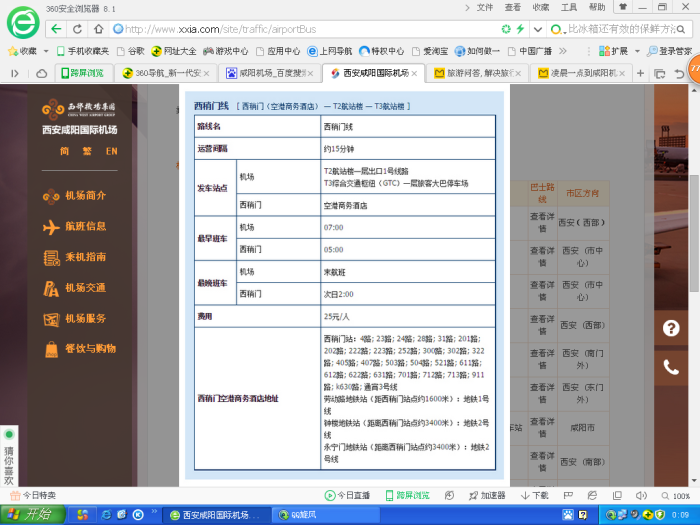Expand the 扩展 extensions dropdown

(620, 51)
